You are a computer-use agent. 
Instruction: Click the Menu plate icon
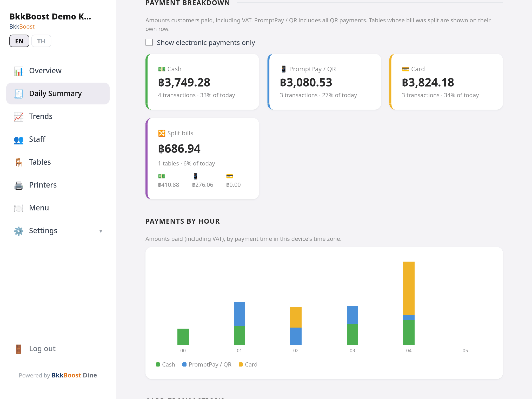(19, 208)
